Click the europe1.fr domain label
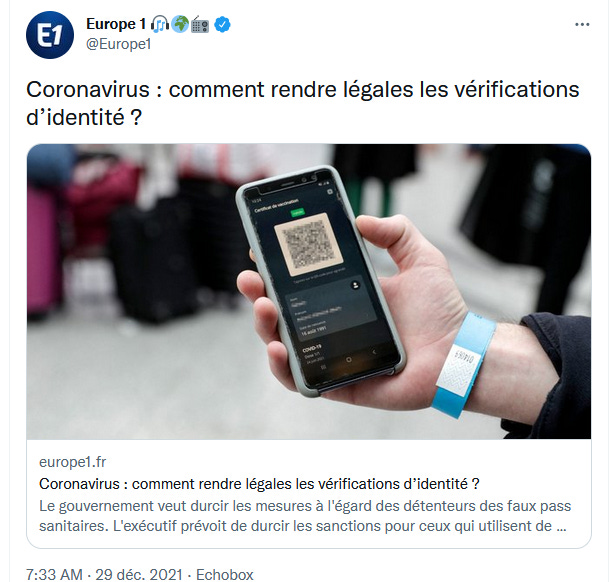The height and width of the screenshot is (582, 609). click(x=73, y=462)
